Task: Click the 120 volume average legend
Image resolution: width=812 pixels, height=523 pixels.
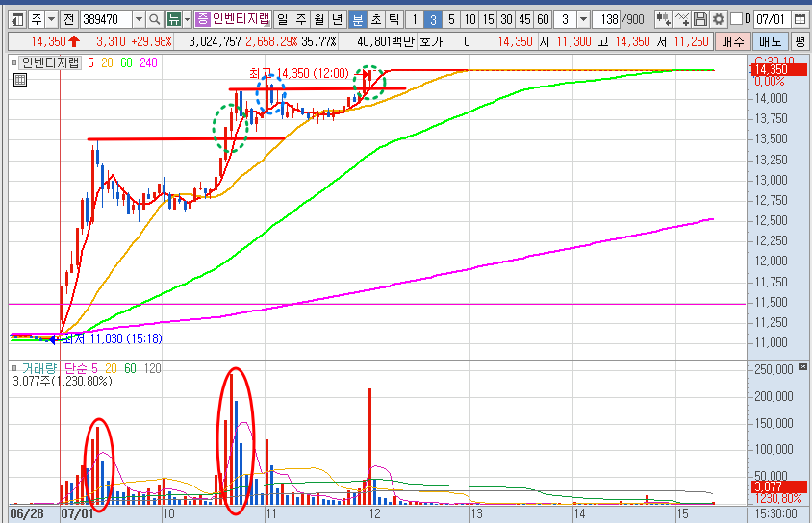Action: click(152, 368)
